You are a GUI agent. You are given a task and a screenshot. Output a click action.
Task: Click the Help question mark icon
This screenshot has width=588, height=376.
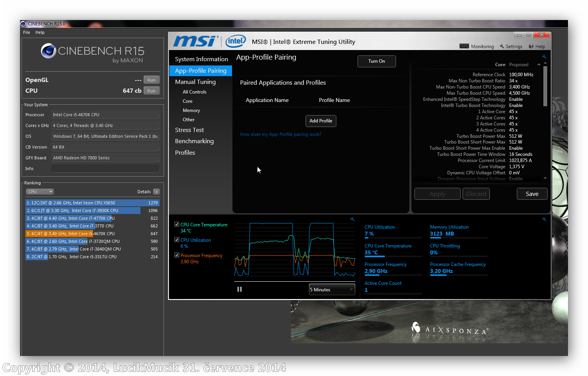(531, 47)
